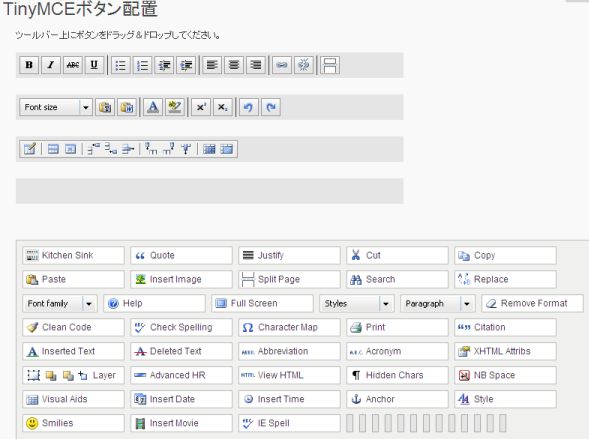Screen dimensions: 589x439
Task: Click the Citation button
Action: coord(505,327)
